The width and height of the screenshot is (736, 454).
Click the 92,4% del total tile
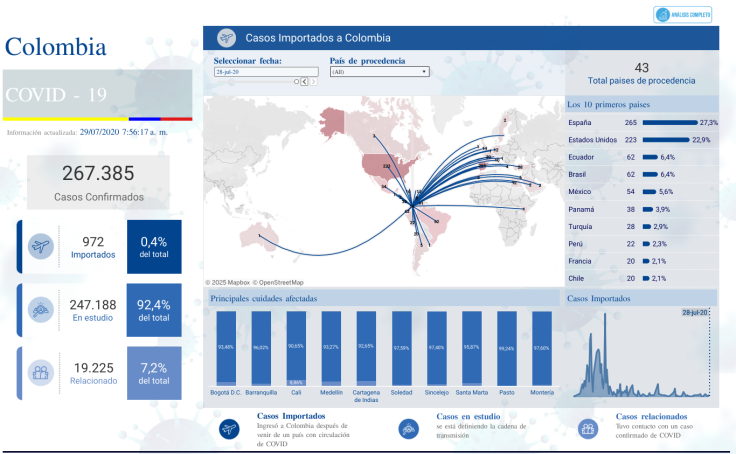[x=154, y=310]
